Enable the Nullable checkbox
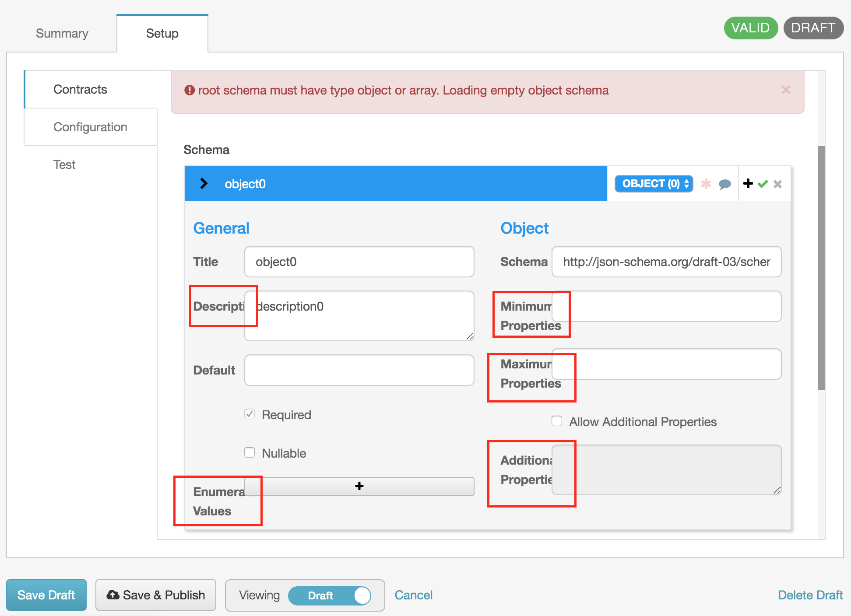851x616 pixels. (x=250, y=452)
